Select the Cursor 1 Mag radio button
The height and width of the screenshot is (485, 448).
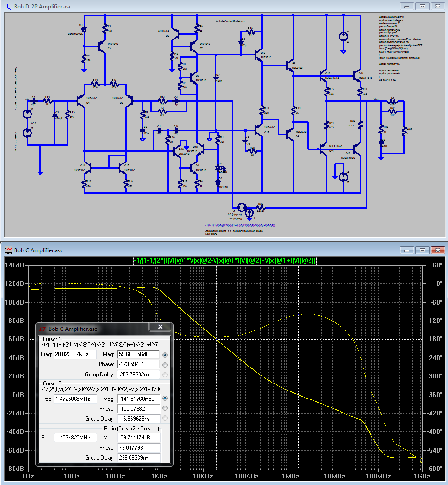165,355
